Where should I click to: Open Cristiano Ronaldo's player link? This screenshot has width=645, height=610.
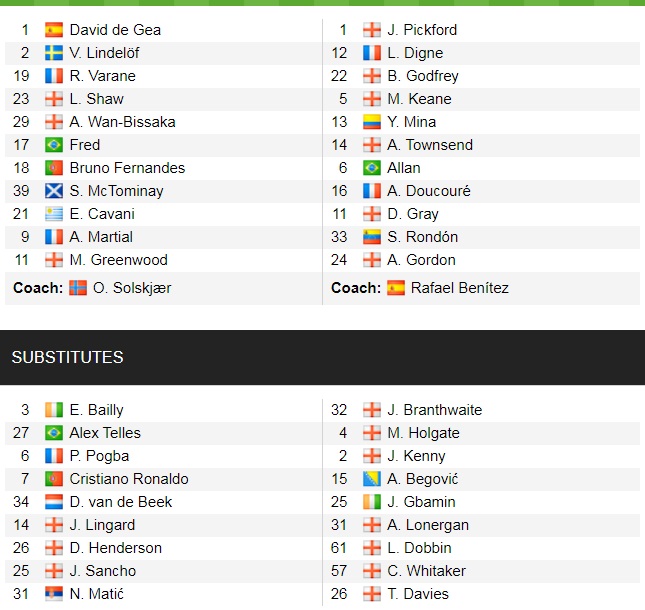[x=129, y=479]
